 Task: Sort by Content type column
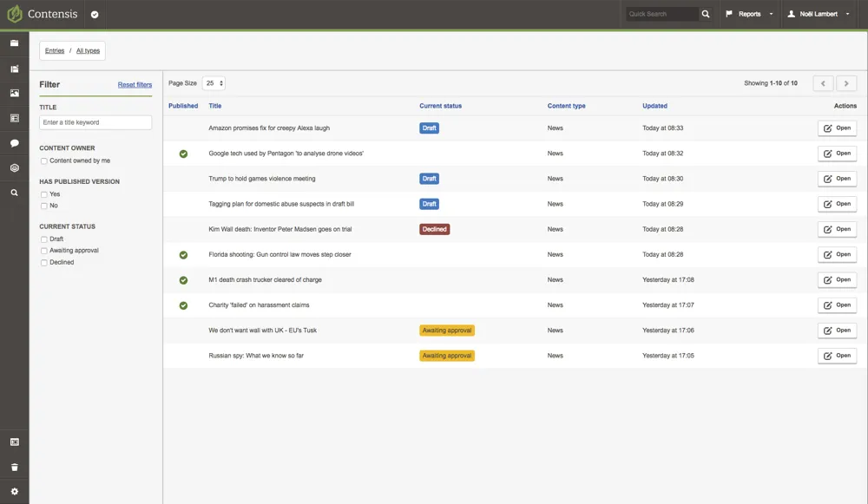(566, 106)
